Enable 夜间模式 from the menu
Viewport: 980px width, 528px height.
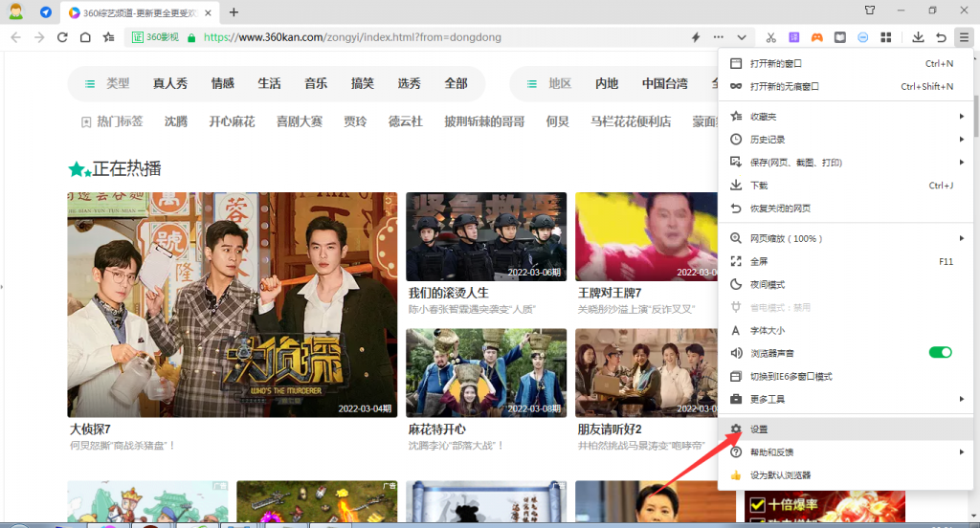coord(846,285)
